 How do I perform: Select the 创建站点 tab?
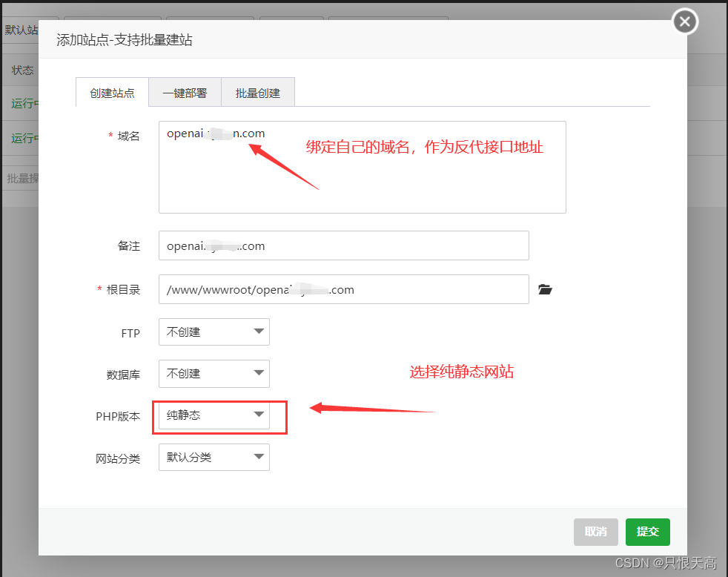[112, 91]
